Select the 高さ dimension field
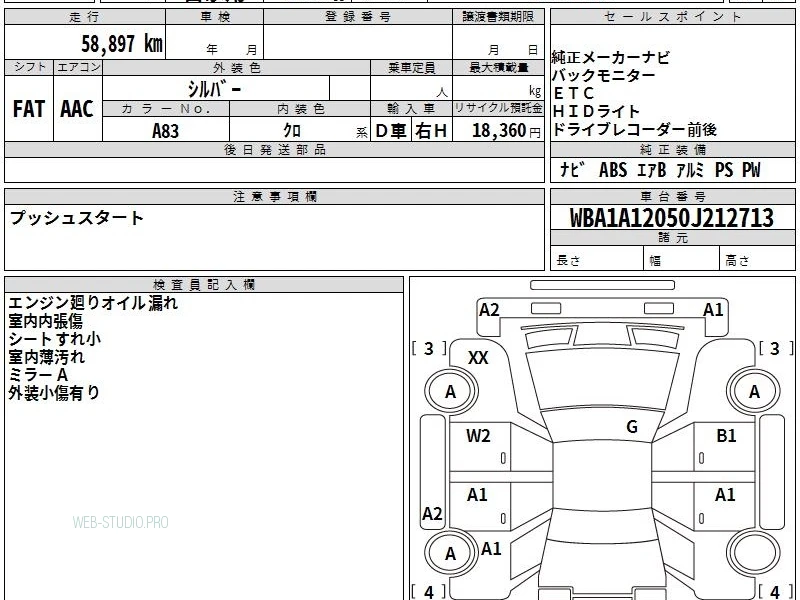The image size is (800, 600). point(757,258)
